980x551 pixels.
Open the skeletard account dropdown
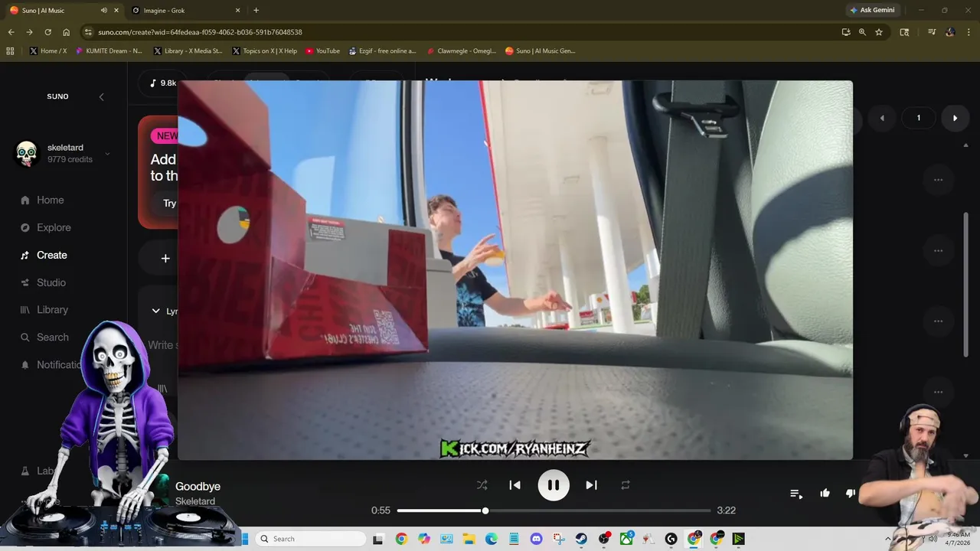coord(107,153)
